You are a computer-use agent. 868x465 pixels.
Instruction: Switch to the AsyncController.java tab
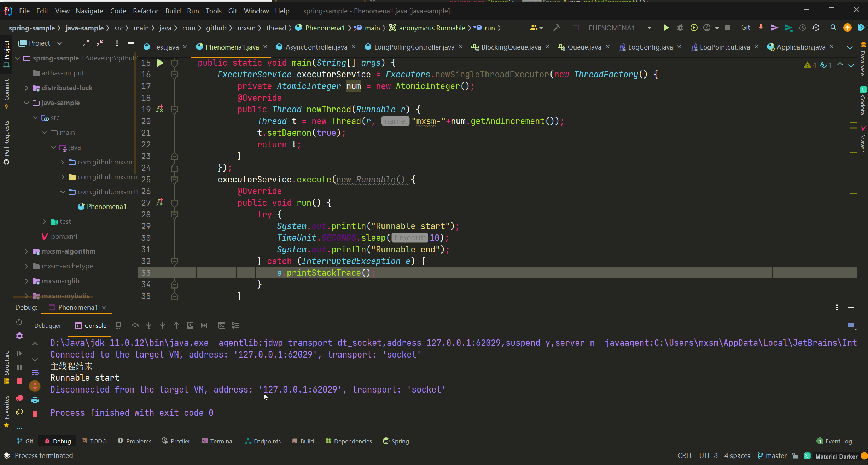pyautogui.click(x=316, y=47)
